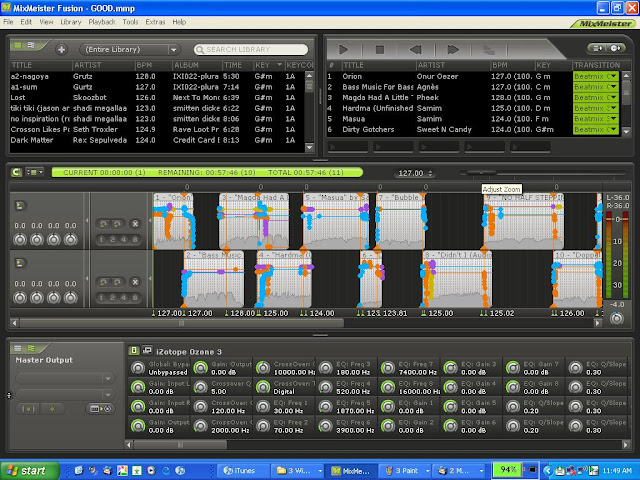This screenshot has height=480, width=640.
Task: Click the remove X button on the bottom track
Action: (135, 282)
